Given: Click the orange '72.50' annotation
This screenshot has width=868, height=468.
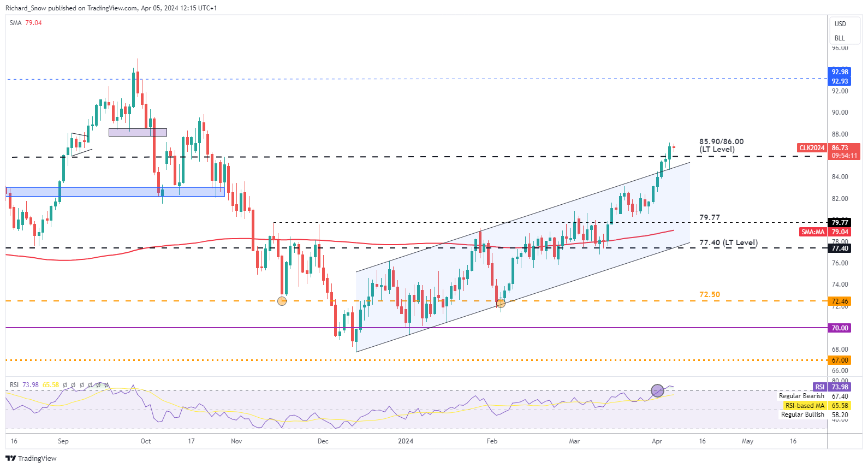Looking at the screenshot, I should (x=710, y=294).
